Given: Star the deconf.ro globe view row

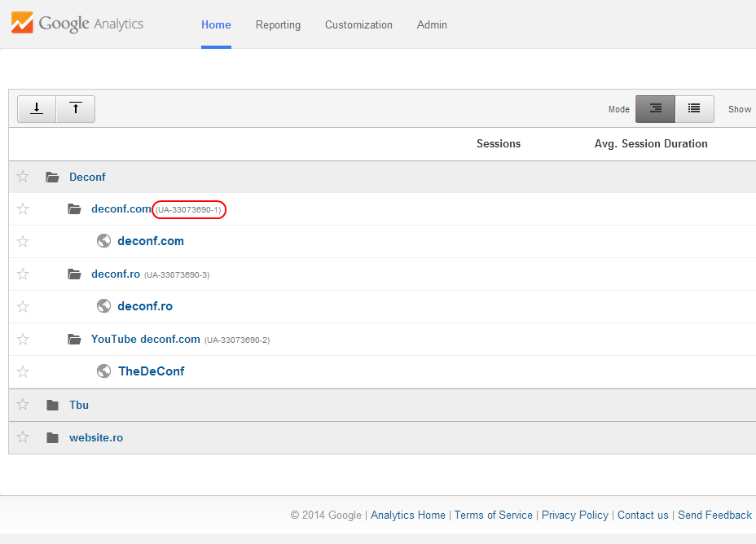Looking at the screenshot, I should pyautogui.click(x=23, y=306).
